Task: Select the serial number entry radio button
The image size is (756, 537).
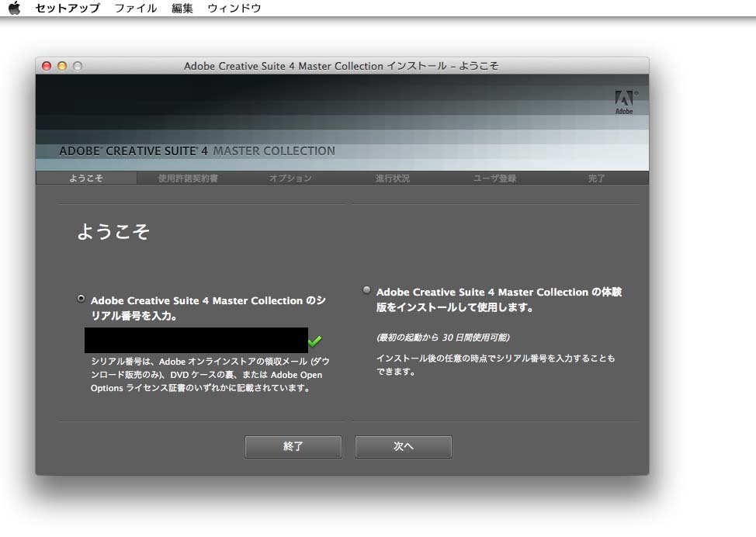Action: (x=81, y=297)
